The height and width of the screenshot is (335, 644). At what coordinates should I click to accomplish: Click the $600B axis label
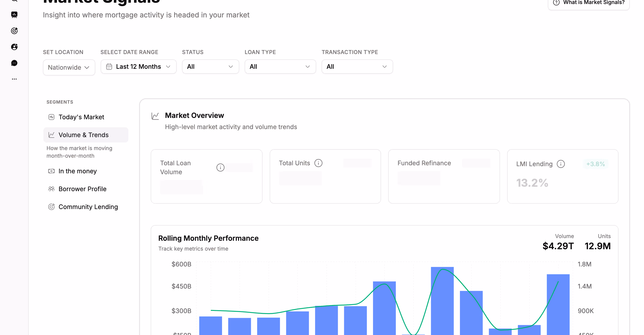(x=181, y=264)
